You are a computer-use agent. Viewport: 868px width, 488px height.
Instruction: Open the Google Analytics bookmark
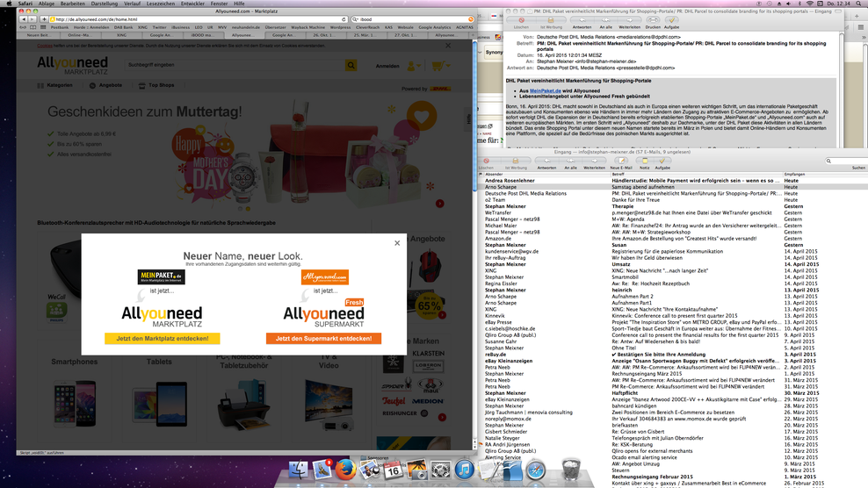435,27
